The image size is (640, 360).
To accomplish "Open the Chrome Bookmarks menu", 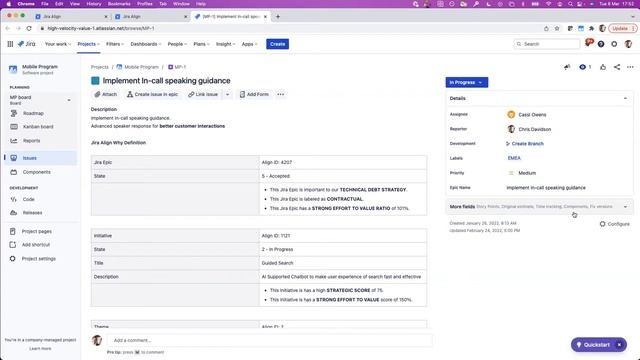I will [x=119, y=4].
